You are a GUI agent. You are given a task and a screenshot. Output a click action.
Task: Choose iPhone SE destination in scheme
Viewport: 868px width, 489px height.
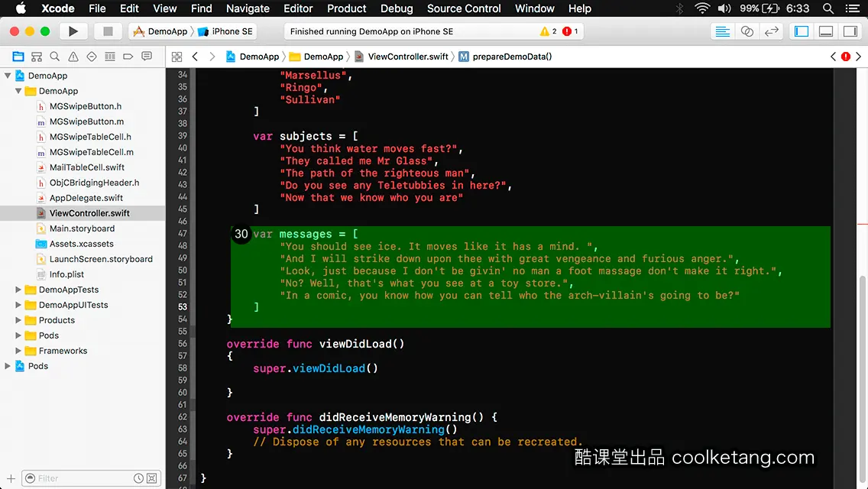tap(225, 31)
